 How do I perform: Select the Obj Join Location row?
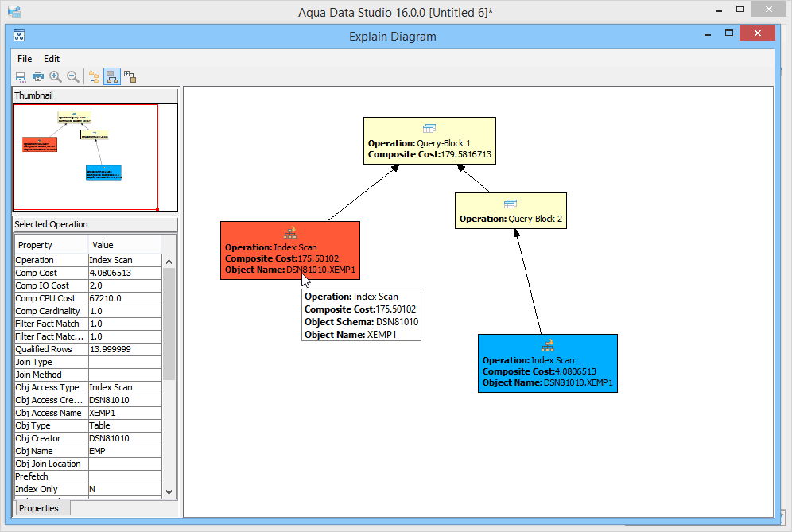click(88, 464)
